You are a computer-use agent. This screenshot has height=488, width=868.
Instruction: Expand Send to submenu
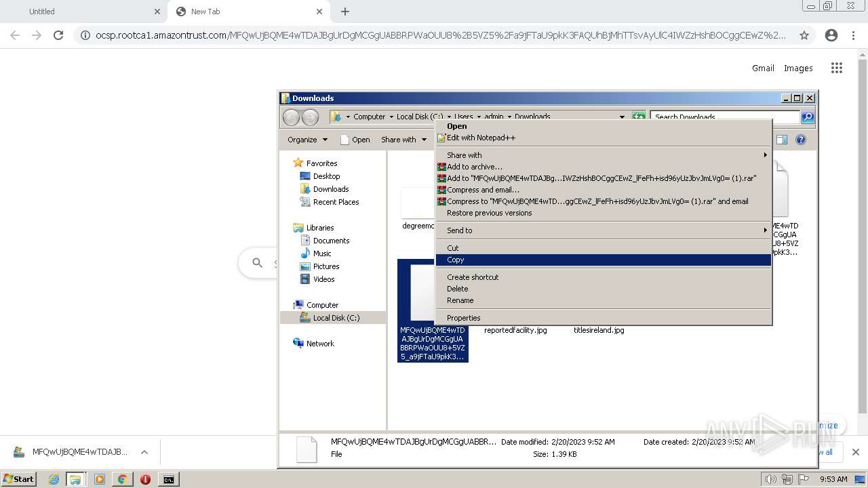tap(604, 230)
